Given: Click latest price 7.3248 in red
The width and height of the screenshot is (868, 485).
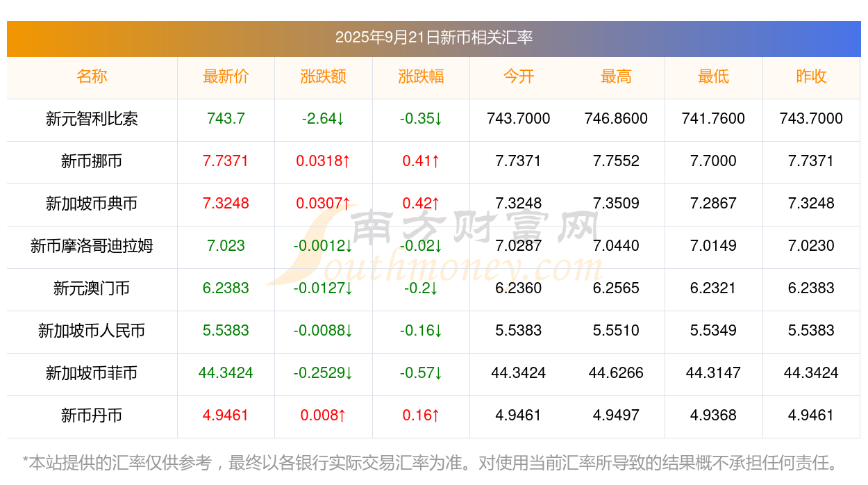Looking at the screenshot, I should [x=226, y=204].
